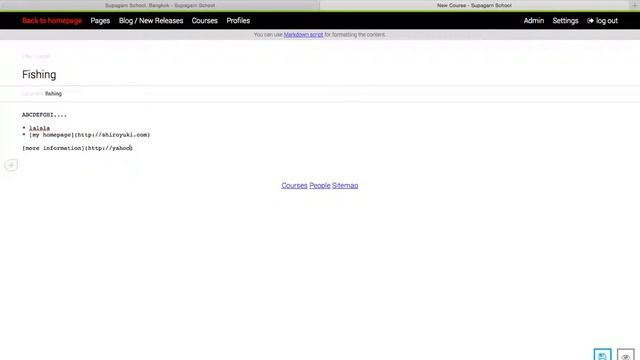Open Blog / New Releases menu item
This screenshot has width=640, height=360.
click(151, 21)
